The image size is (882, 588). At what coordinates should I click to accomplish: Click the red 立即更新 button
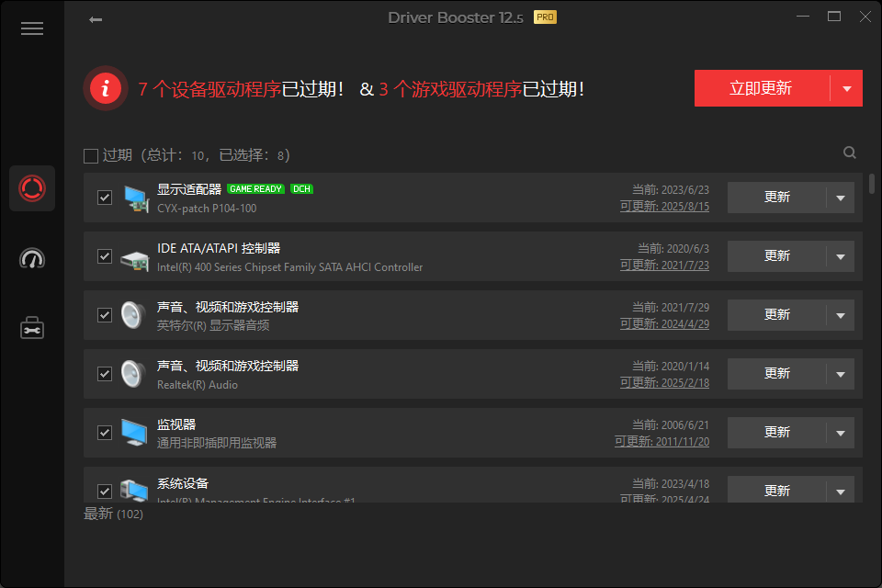click(763, 88)
